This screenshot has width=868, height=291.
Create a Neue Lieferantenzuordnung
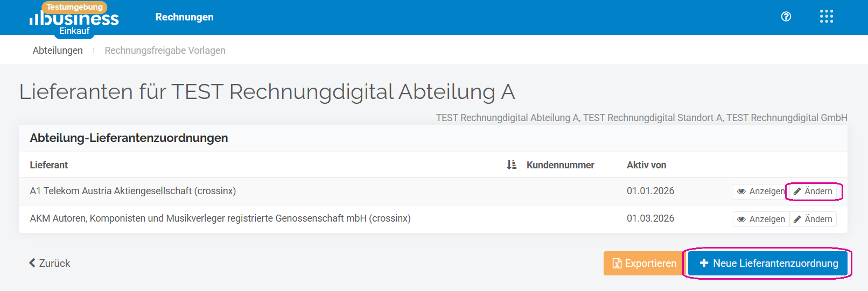[x=768, y=264]
